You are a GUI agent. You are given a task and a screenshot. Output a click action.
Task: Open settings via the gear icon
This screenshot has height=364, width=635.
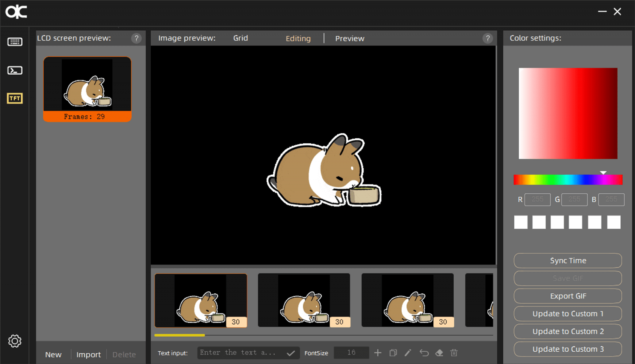point(15,341)
